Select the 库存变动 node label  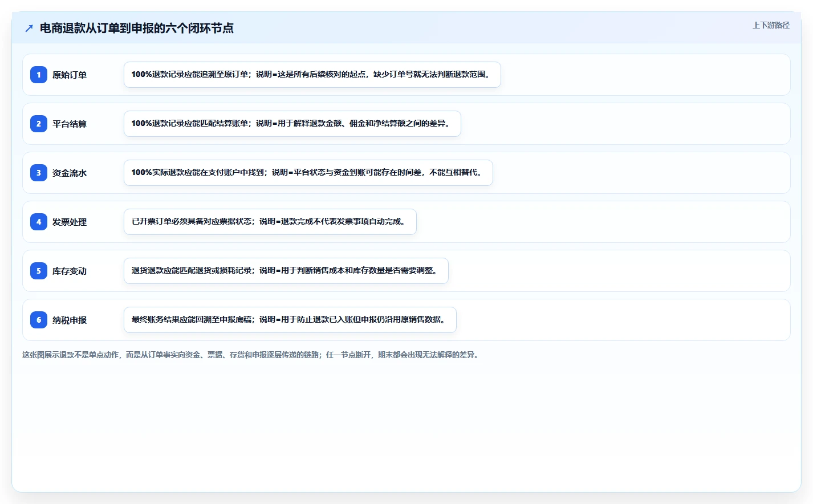pyautogui.click(x=70, y=271)
